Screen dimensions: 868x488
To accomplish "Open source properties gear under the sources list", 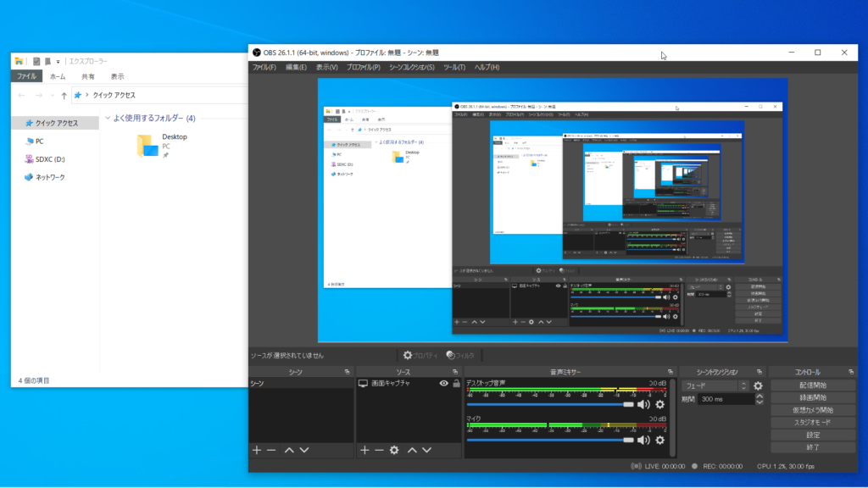I will [394, 451].
